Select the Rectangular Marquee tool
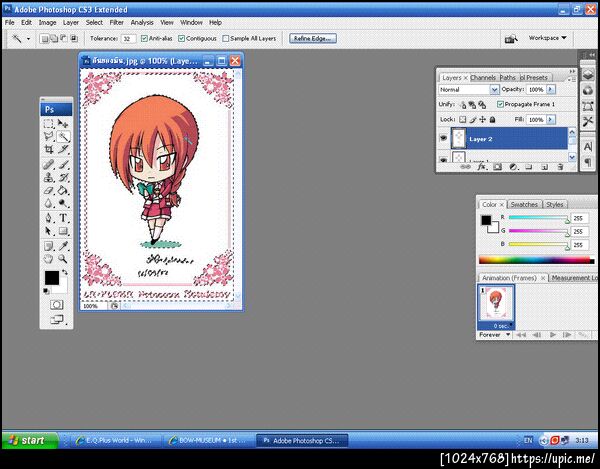This screenshot has height=469, width=600. pos(48,124)
